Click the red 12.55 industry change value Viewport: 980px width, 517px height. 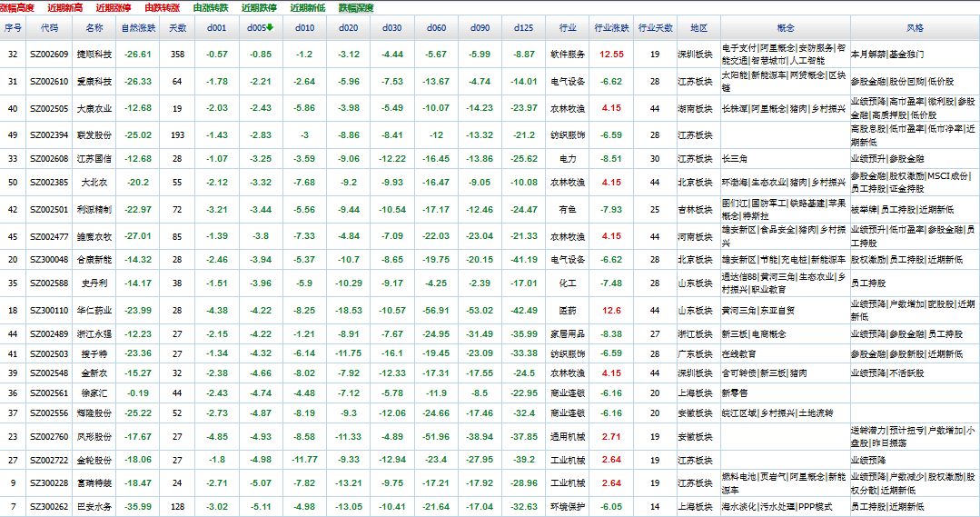[x=611, y=55]
